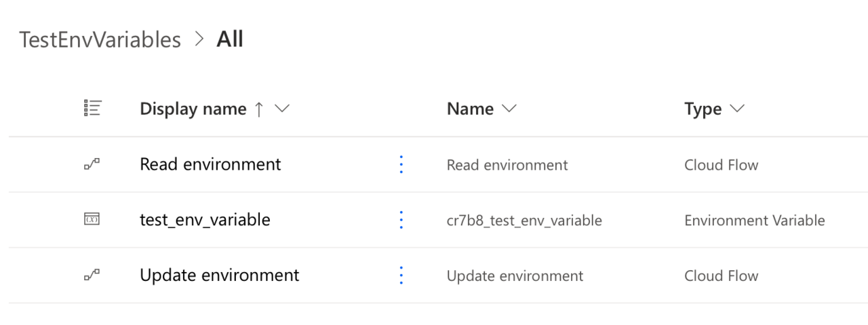Screen dimensions: 868x325
Task: Click the Cloud Flow icon beside Read environment
Action: coord(92,165)
